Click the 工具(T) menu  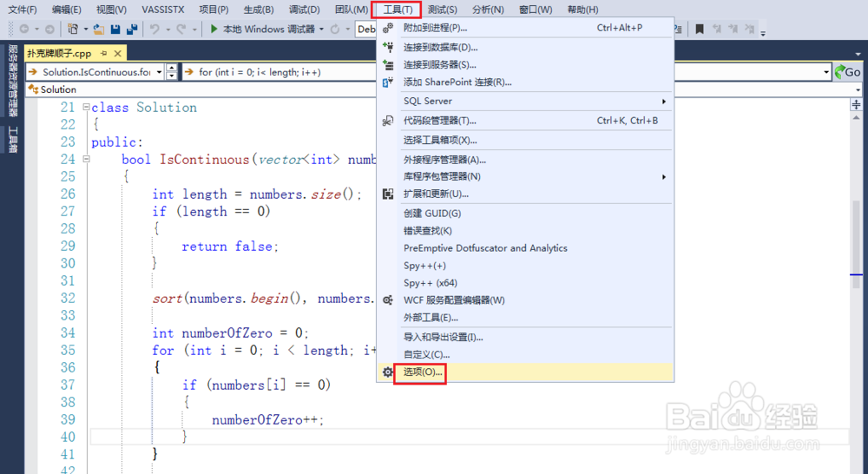click(397, 10)
